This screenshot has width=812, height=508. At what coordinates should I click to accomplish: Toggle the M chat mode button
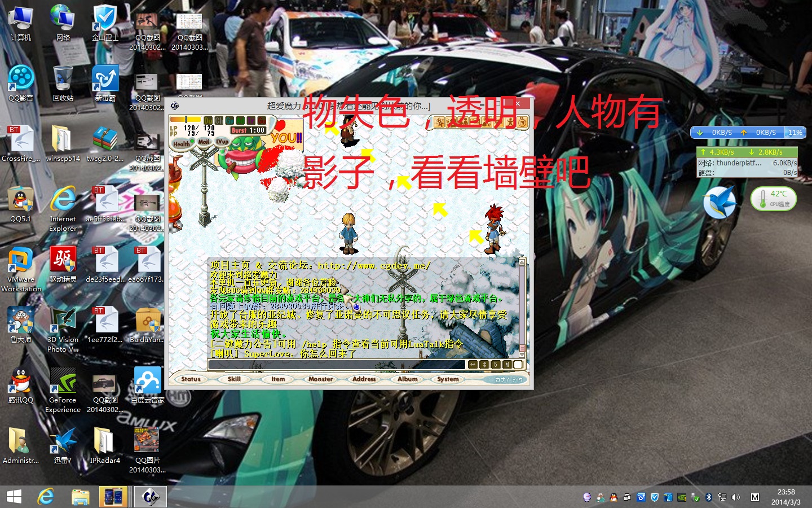click(507, 365)
